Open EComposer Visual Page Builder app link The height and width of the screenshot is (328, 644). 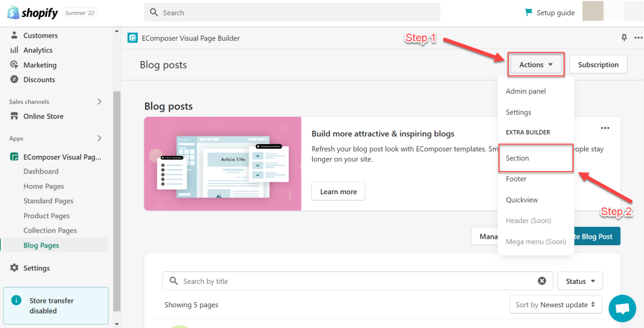[x=62, y=157]
